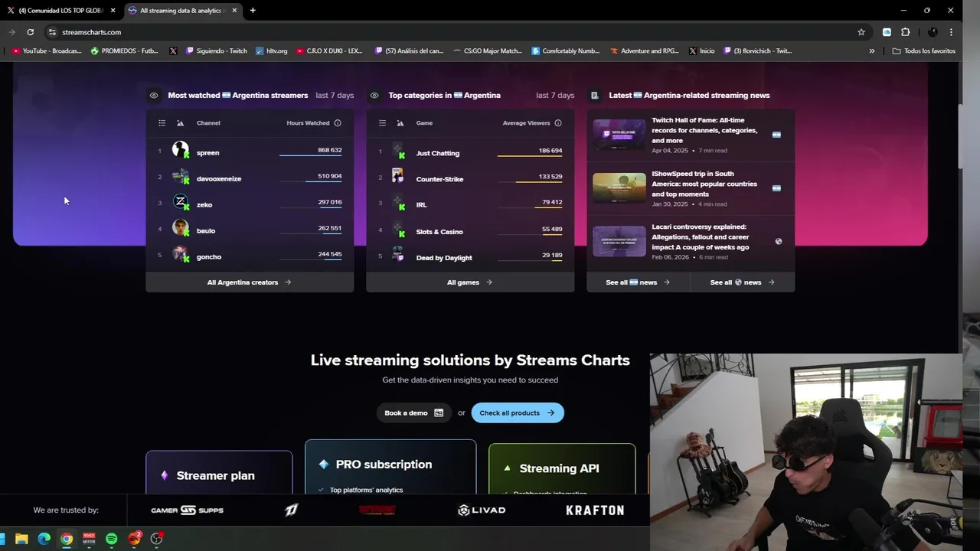Click the Dead by Daylight game icon

(398, 255)
